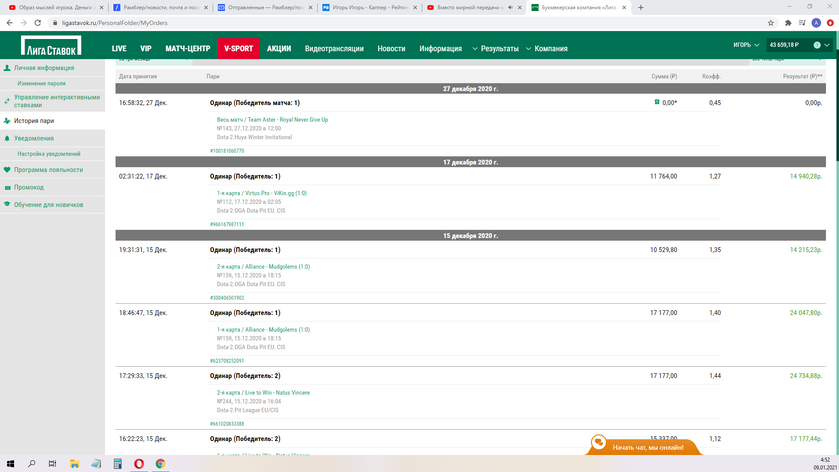
Task: Open the Новости page
Action: (x=391, y=49)
